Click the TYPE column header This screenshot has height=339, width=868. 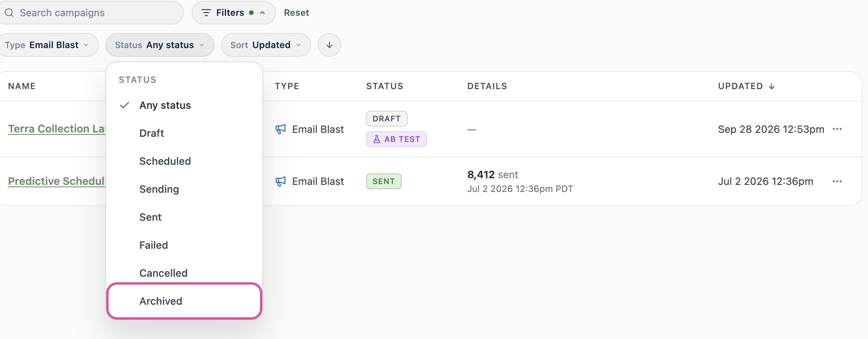click(x=287, y=86)
